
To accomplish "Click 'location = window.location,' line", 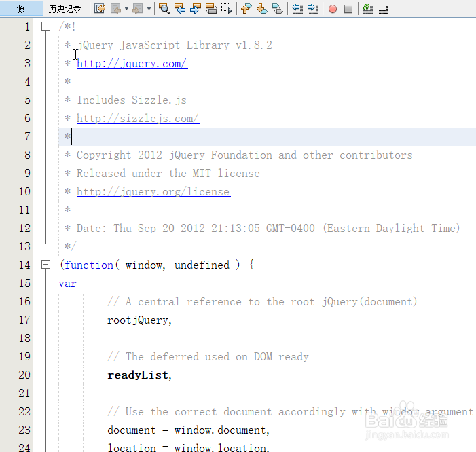I will tap(188, 447).
